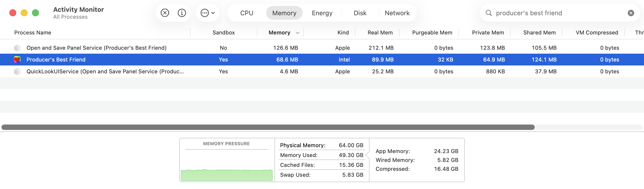Click the QuickLookUIService process icon
644x189 pixels.
[x=17, y=72]
